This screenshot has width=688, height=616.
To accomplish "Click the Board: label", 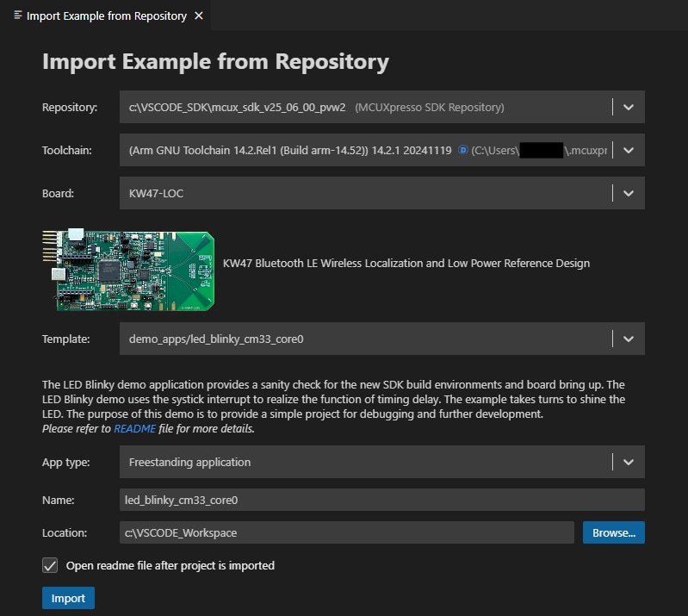I will [58, 193].
